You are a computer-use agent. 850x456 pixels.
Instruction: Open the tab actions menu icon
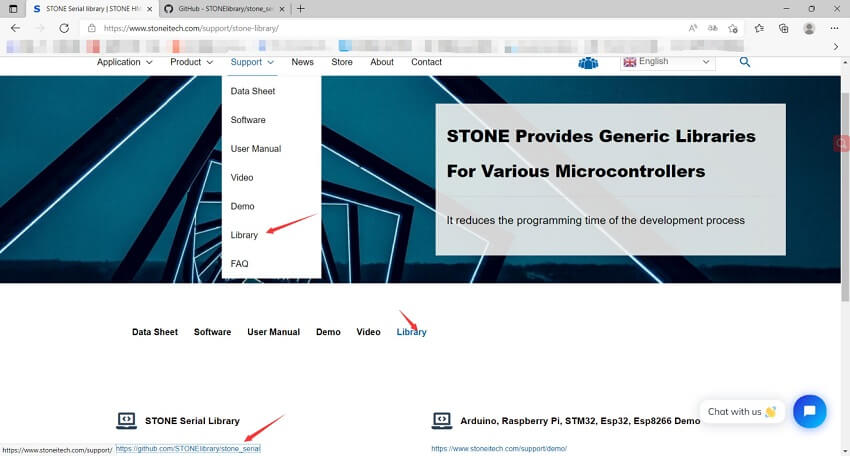tap(13, 9)
